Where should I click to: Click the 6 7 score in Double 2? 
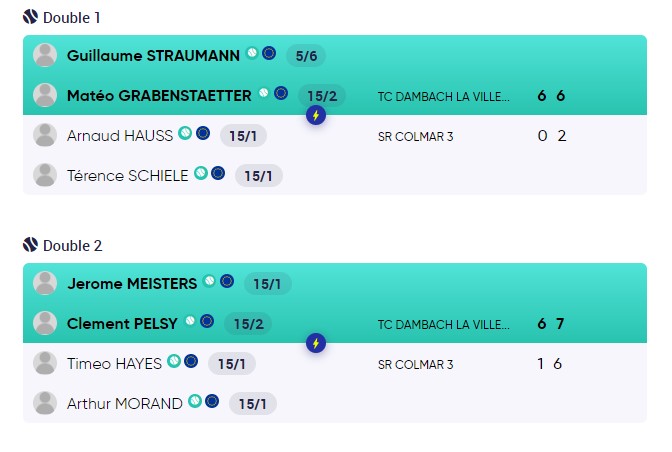point(551,323)
